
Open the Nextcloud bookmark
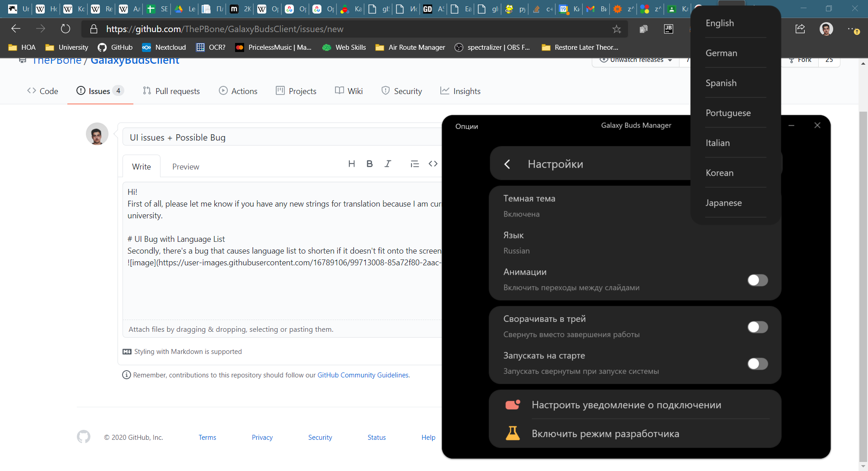click(164, 47)
